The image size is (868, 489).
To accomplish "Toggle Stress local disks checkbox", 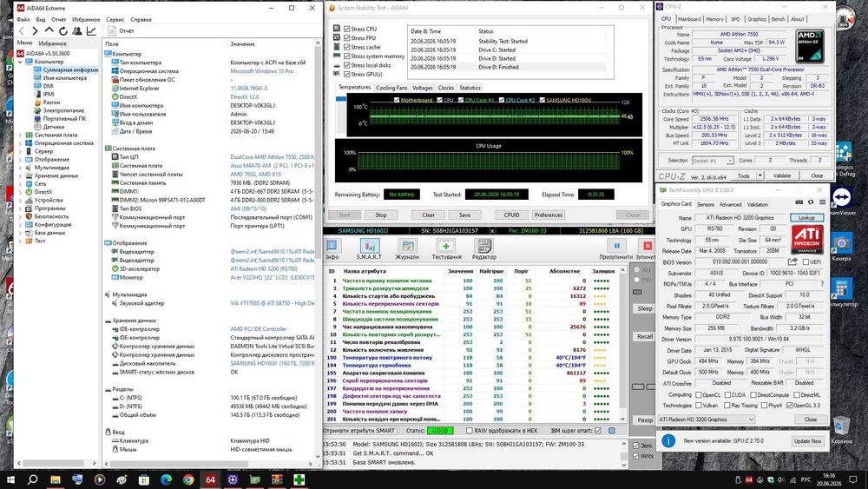I will pyautogui.click(x=346, y=65).
